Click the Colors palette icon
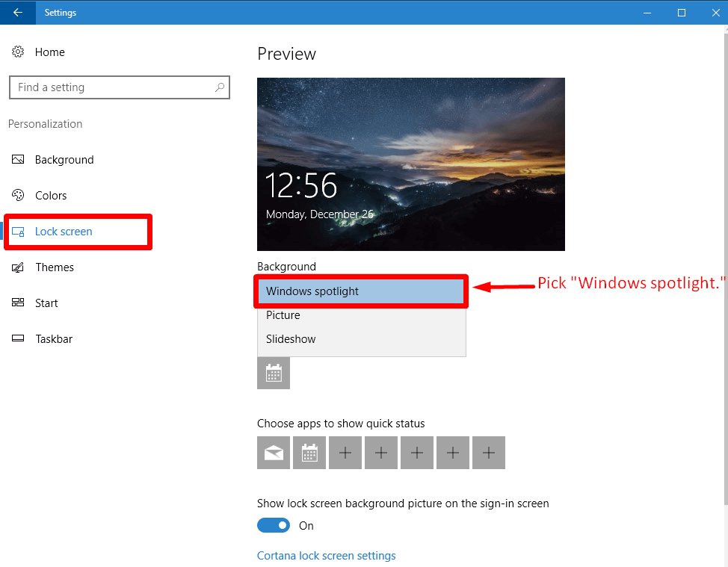This screenshot has width=728, height=567. pyautogui.click(x=18, y=195)
